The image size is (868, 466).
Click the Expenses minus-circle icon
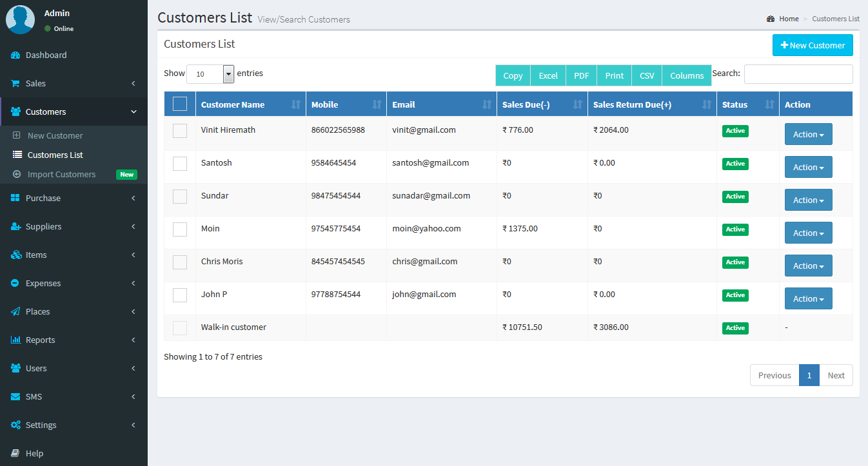(15, 283)
